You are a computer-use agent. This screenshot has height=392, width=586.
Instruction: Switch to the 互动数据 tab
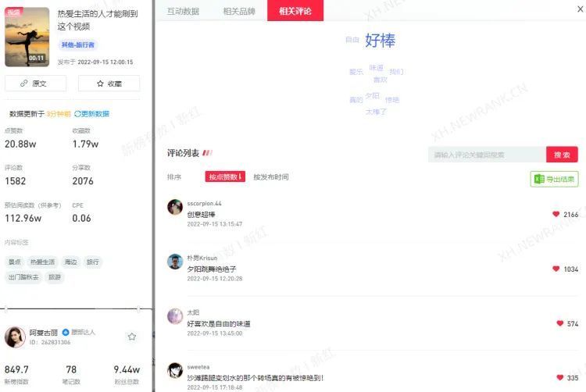(x=183, y=11)
